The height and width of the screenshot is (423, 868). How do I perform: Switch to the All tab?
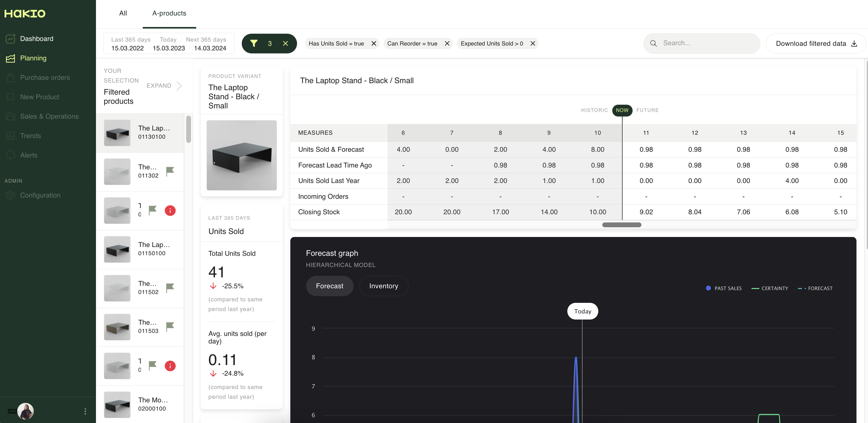[123, 13]
